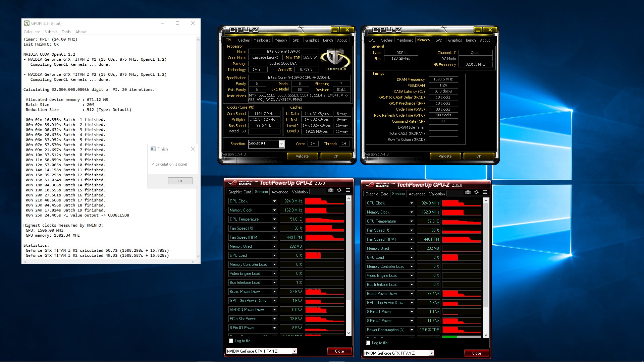Open Board Power Draw dropdown in right GPU-Z

pos(411,294)
